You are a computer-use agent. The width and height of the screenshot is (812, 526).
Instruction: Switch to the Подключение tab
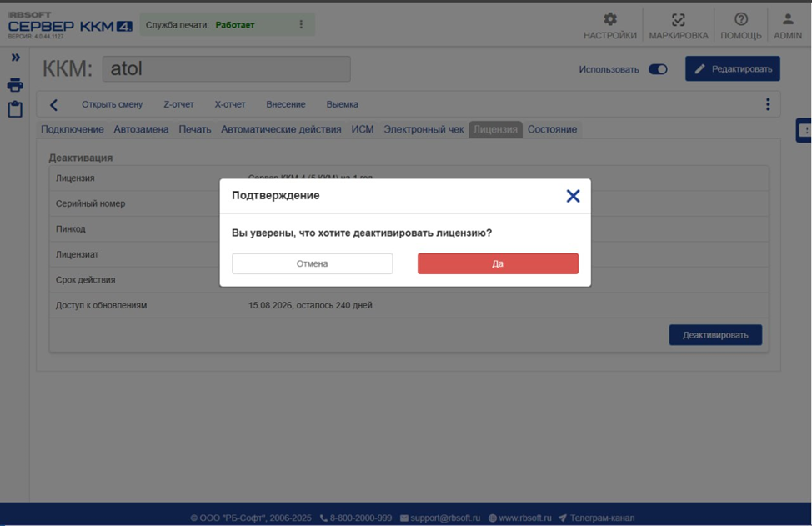point(73,129)
